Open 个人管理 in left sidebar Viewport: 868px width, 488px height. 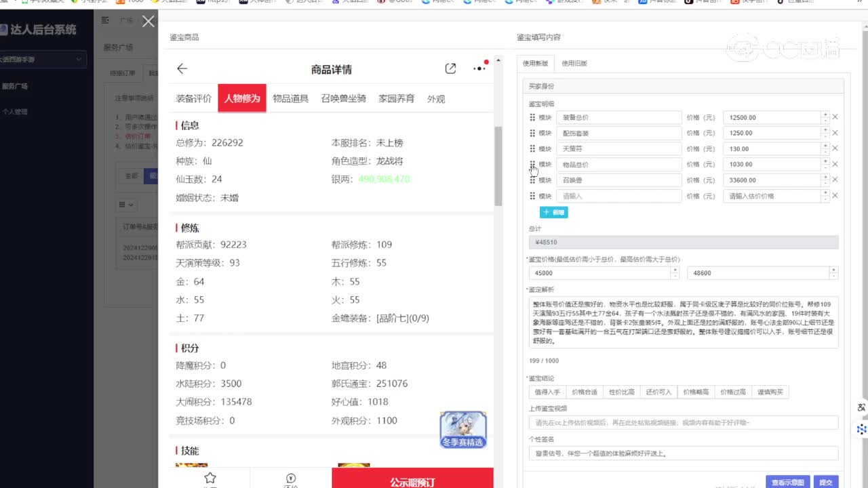[x=15, y=112]
